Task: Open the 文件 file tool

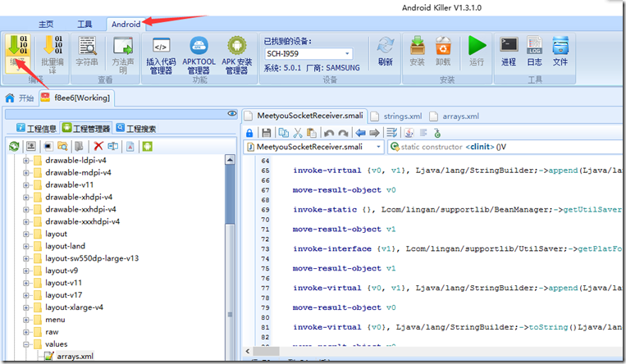Action: (560, 51)
